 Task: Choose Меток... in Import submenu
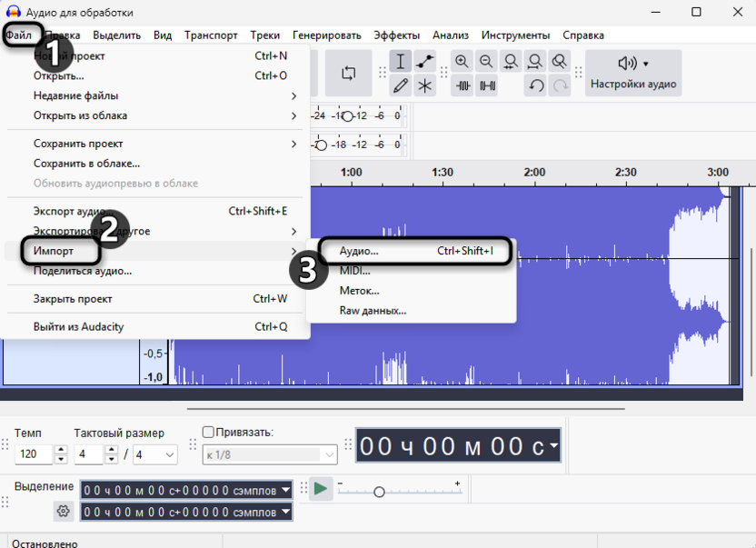[x=412, y=291]
